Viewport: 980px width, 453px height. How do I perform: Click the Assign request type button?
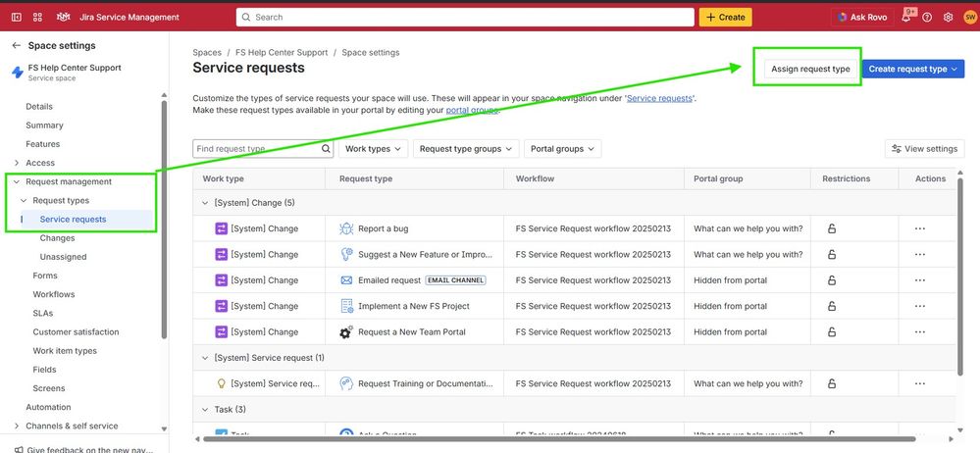click(x=810, y=69)
